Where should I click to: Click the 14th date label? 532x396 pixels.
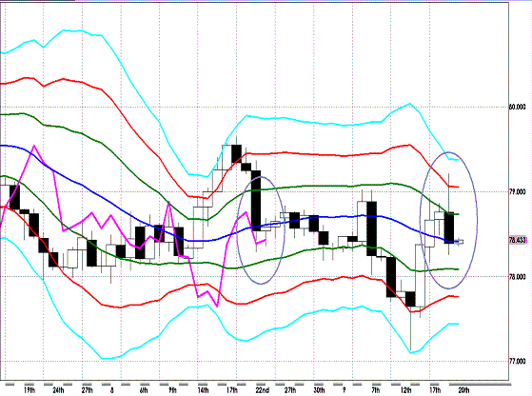tap(203, 390)
